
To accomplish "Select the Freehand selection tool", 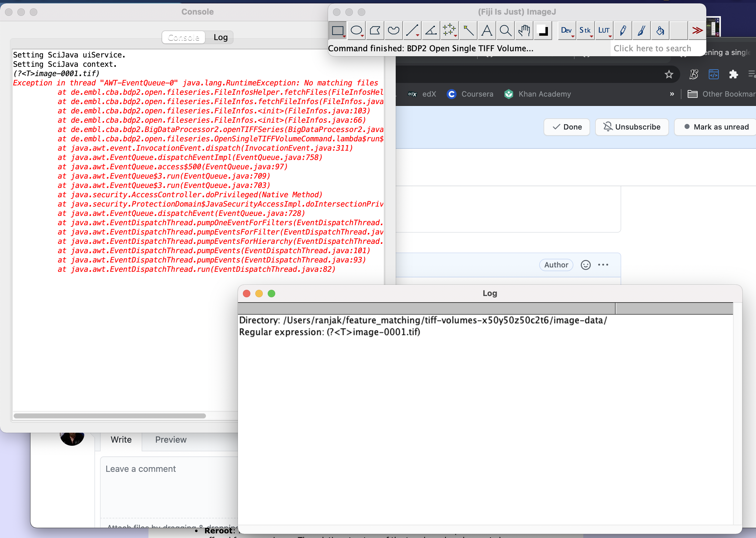I will (x=393, y=30).
